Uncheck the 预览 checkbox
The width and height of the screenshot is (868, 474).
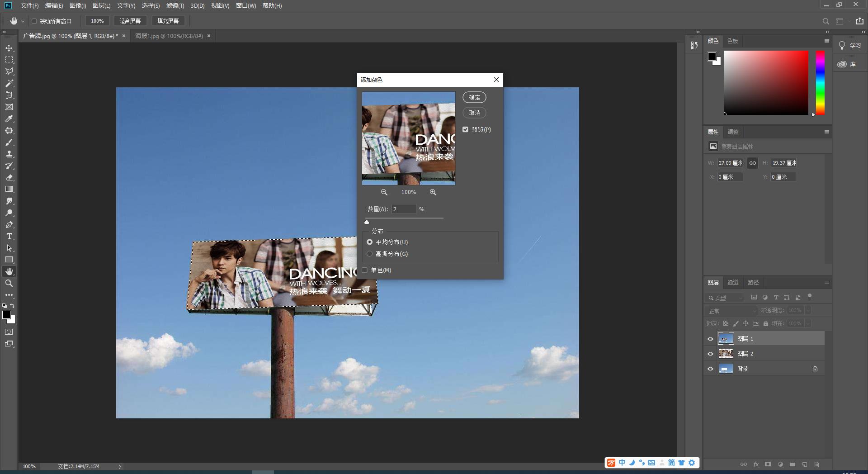coord(466,129)
